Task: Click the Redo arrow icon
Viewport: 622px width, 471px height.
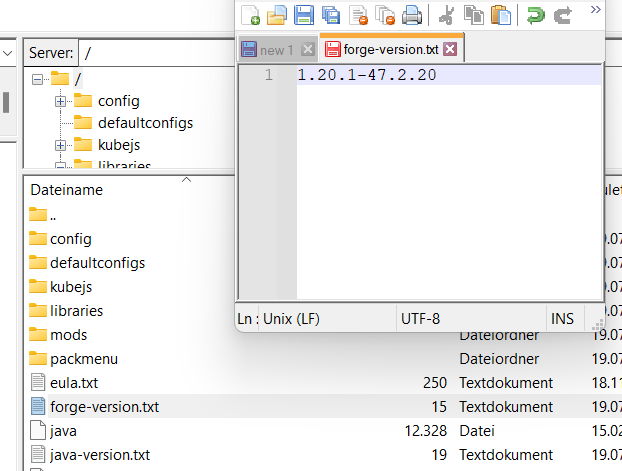Action: coord(562,15)
